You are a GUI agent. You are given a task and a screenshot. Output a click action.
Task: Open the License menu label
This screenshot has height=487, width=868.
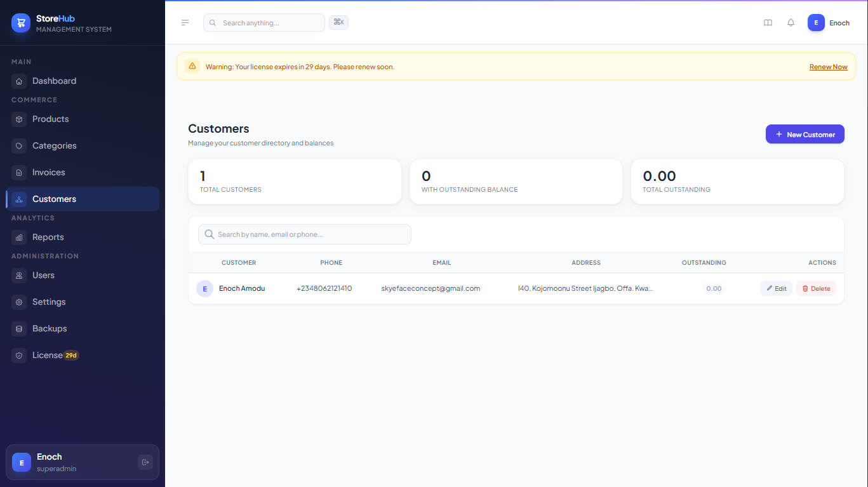click(x=48, y=356)
